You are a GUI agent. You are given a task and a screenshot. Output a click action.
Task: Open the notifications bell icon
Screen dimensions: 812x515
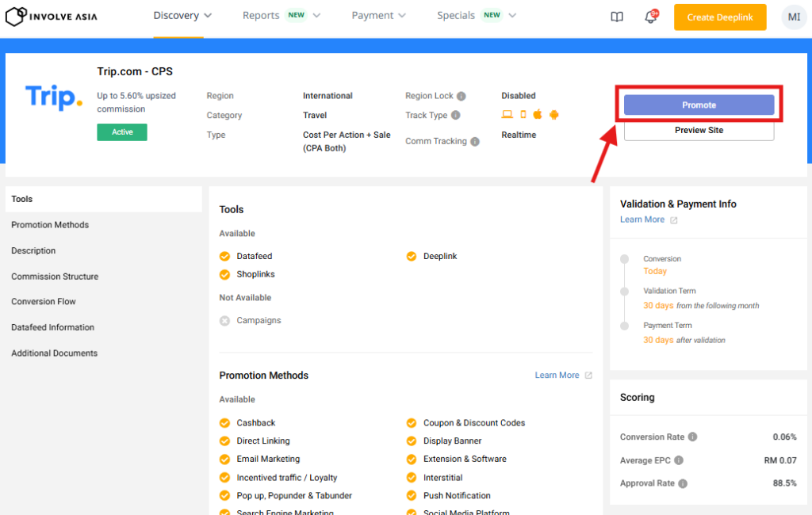click(651, 17)
